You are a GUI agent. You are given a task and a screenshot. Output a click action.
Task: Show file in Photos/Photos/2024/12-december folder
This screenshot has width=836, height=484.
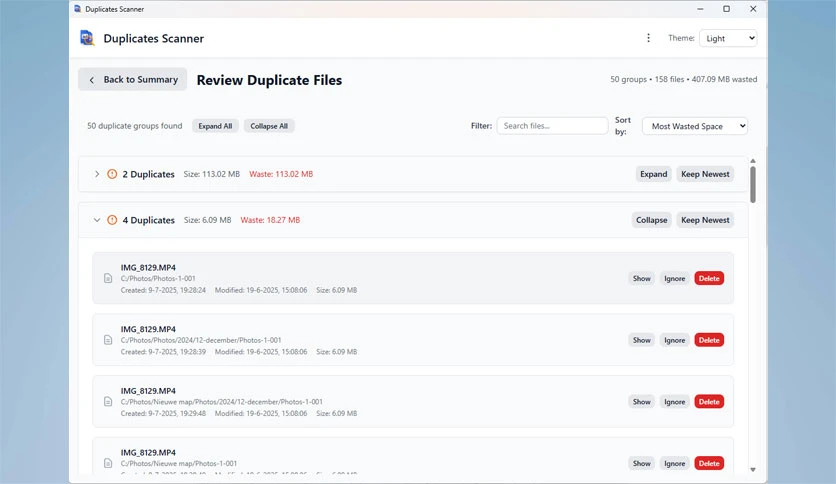(641, 340)
